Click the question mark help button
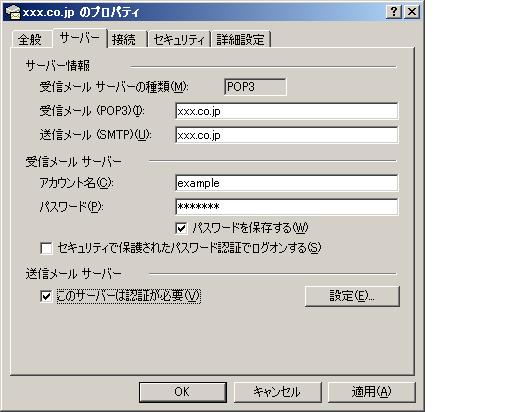The width and height of the screenshot is (512, 412). coord(394,12)
